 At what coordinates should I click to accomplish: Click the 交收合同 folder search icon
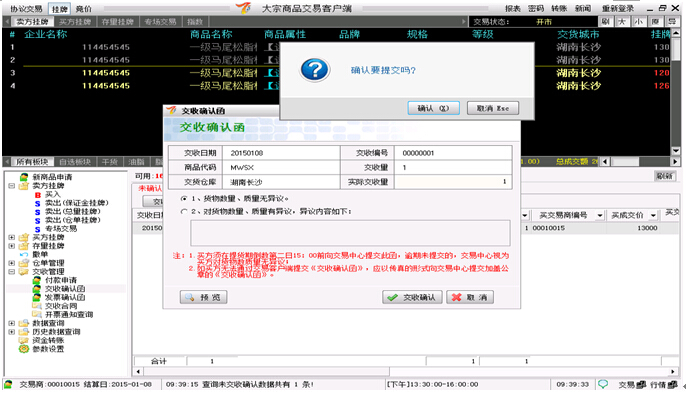tap(37, 306)
